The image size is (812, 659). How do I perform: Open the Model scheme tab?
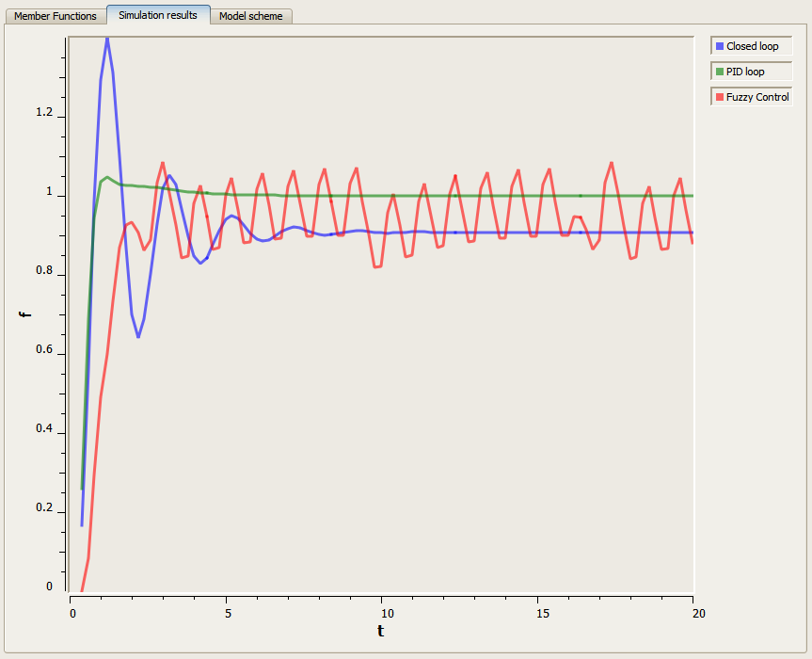click(250, 15)
